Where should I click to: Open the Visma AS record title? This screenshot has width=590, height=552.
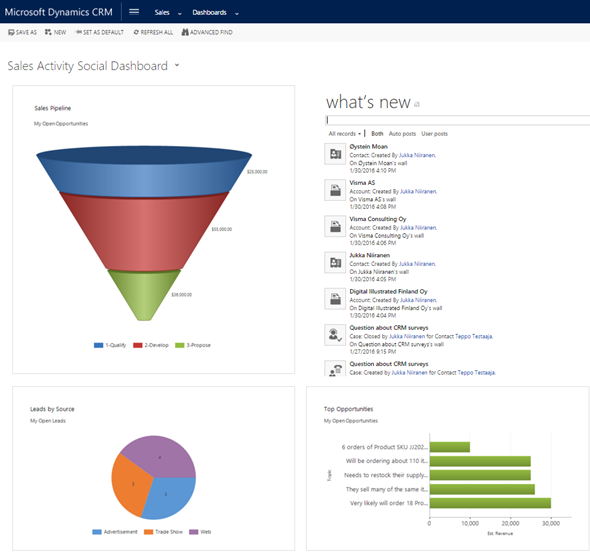pos(362,182)
